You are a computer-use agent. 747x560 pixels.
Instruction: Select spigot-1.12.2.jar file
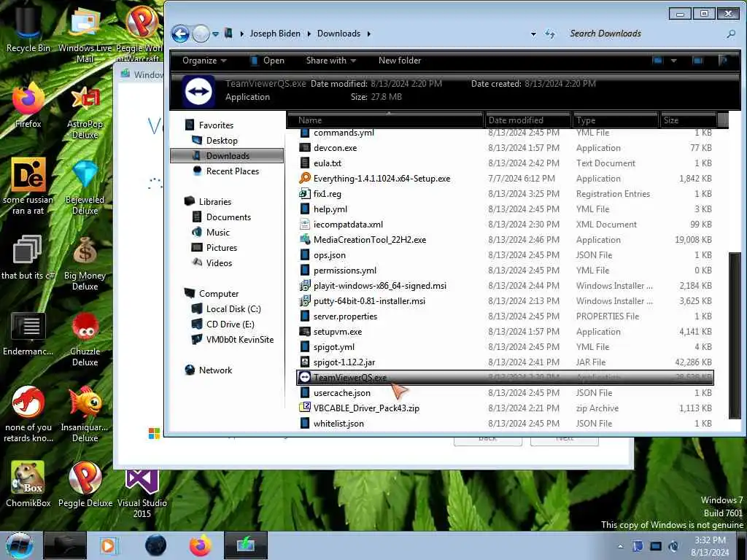344,362
